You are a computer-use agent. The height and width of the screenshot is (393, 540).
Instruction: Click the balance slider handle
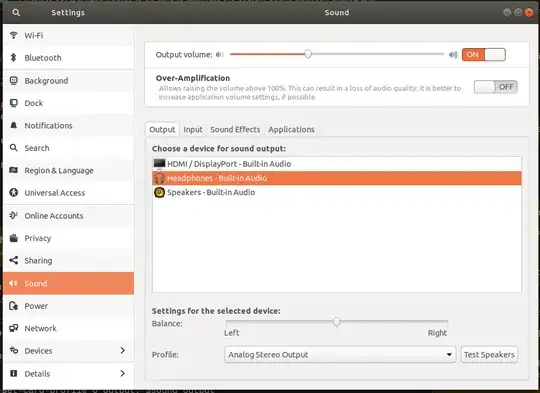[x=336, y=322]
